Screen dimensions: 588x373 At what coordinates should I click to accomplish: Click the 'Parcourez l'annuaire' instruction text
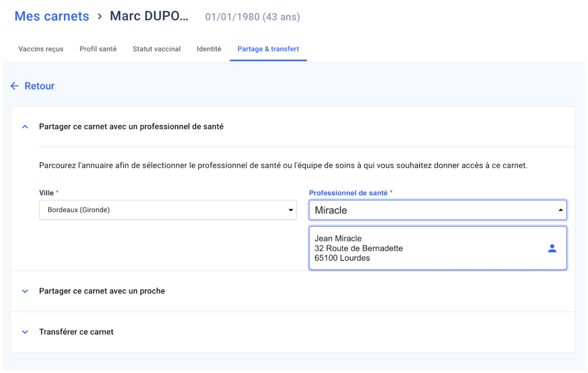283,165
